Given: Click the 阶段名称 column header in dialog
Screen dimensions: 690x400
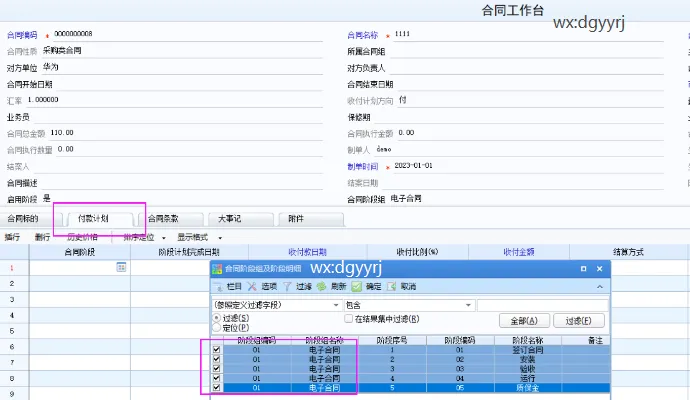Looking at the screenshot, I should pyautogui.click(x=528, y=340).
